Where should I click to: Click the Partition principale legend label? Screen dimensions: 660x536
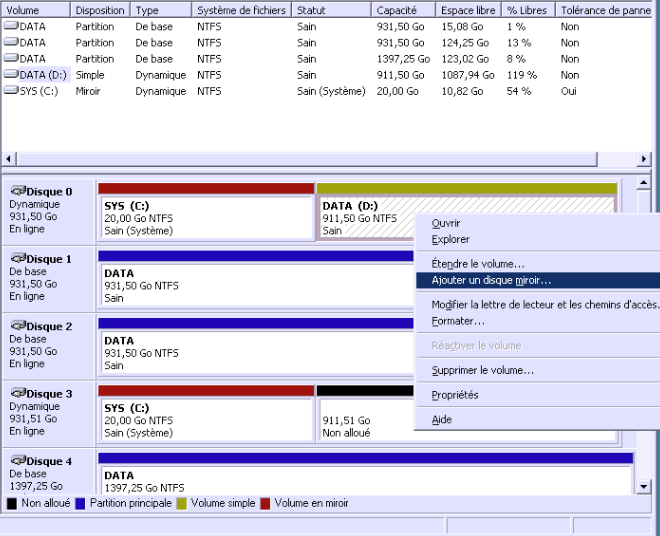tap(130, 503)
